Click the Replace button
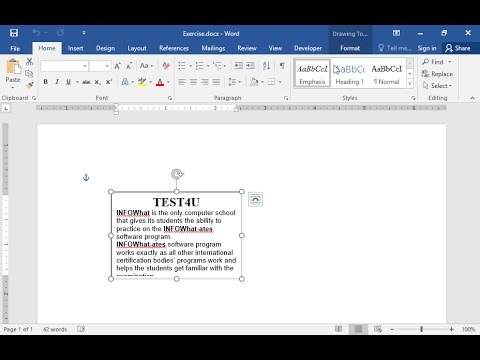Screen dimensions: 480x360 pos(437,74)
